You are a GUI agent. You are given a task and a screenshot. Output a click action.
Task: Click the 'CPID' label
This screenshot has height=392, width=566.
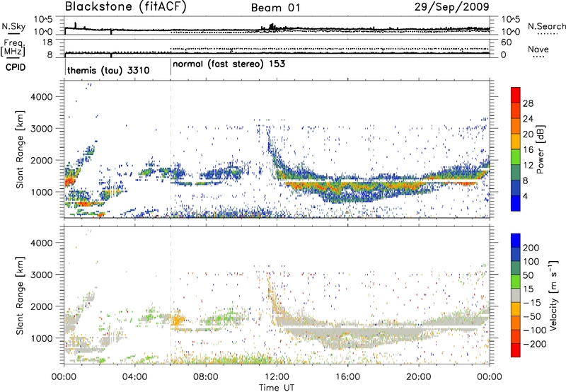[x=16, y=67]
